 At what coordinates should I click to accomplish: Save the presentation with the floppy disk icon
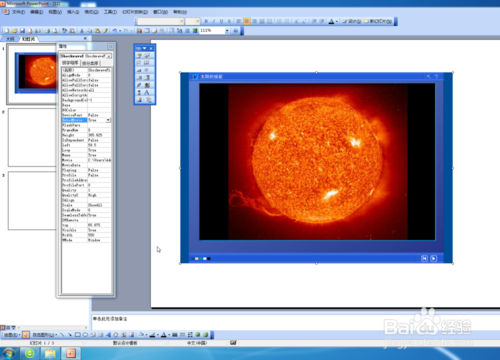coord(22,31)
